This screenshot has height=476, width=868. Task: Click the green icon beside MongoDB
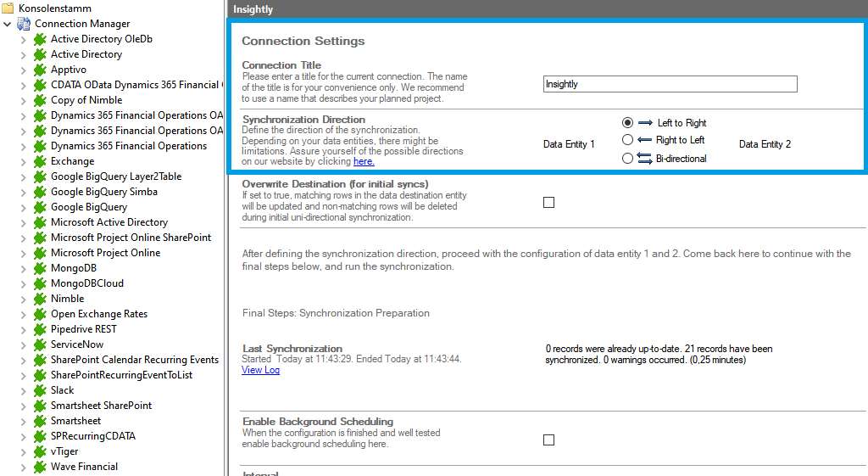(39, 268)
